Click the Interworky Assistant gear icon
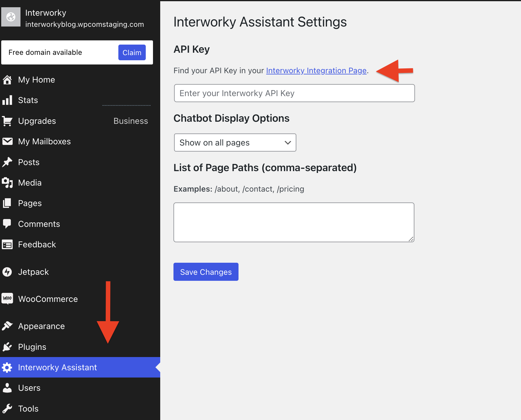Image resolution: width=521 pixels, height=420 pixels. click(7, 368)
